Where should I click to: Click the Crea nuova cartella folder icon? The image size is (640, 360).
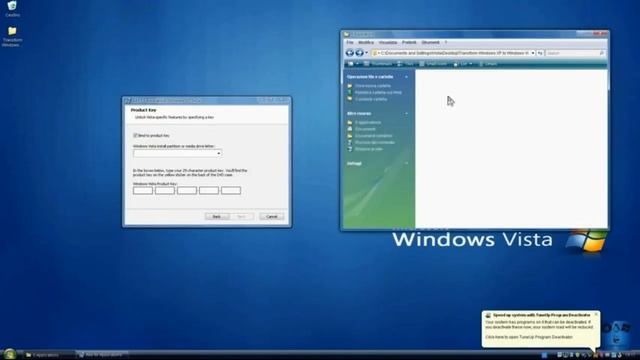tap(350, 86)
